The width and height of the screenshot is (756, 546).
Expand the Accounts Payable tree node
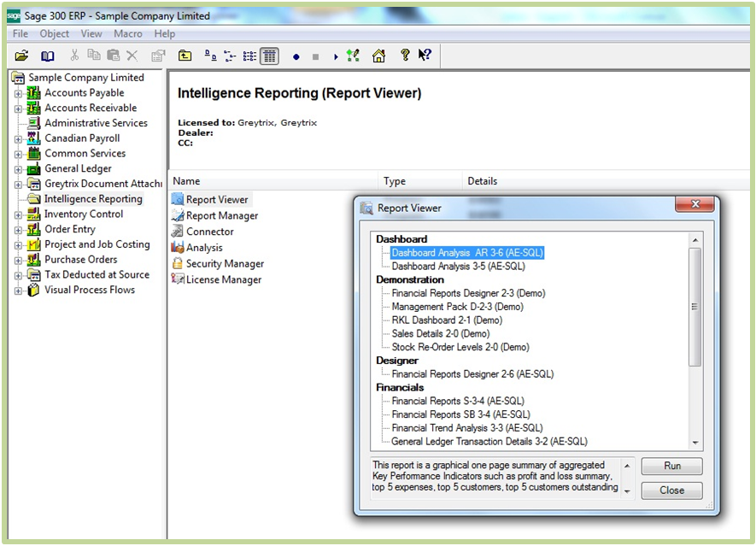(x=18, y=94)
